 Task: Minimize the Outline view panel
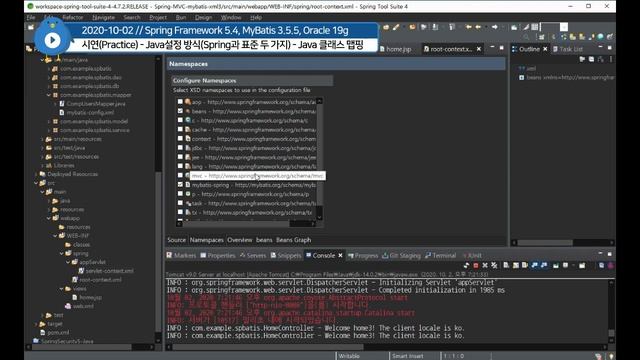(x=600, y=48)
